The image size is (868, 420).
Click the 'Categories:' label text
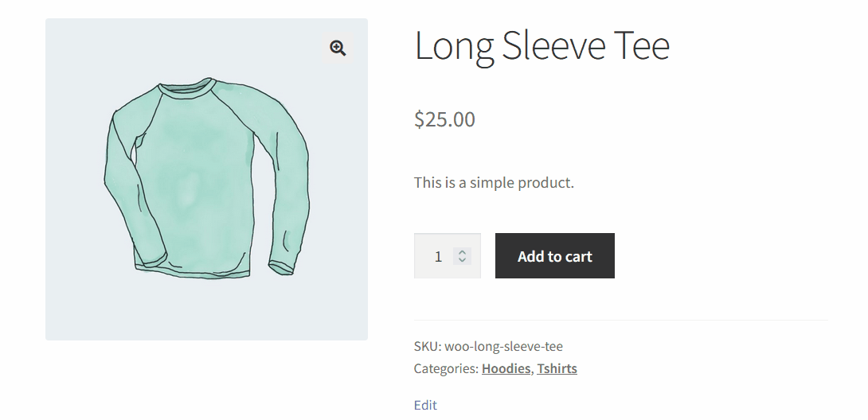(446, 368)
